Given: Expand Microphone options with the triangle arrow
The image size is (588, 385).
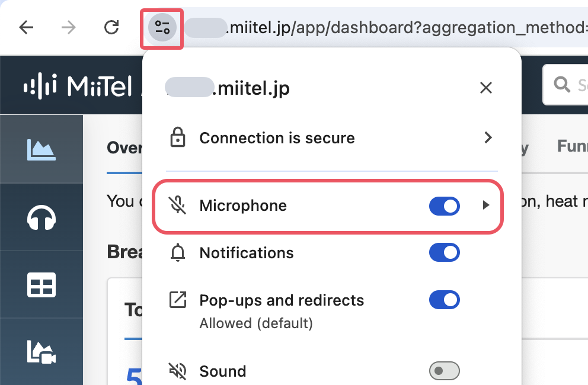Looking at the screenshot, I should (485, 205).
